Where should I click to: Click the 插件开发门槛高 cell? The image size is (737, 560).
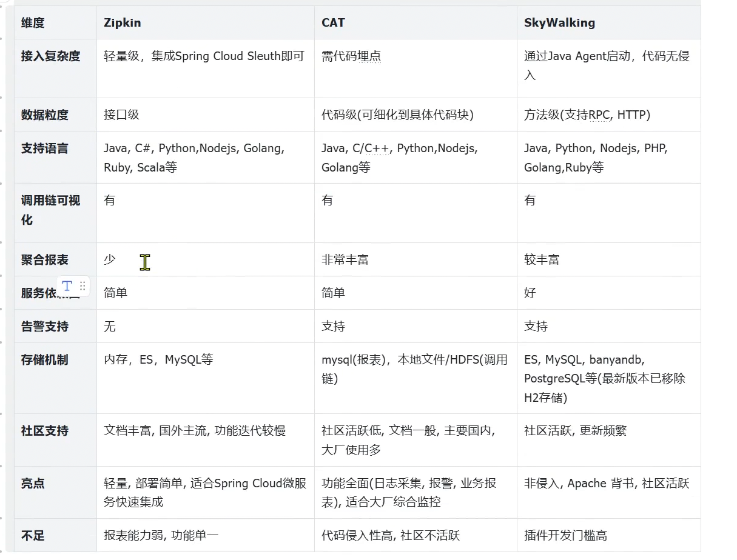[x=609, y=535]
